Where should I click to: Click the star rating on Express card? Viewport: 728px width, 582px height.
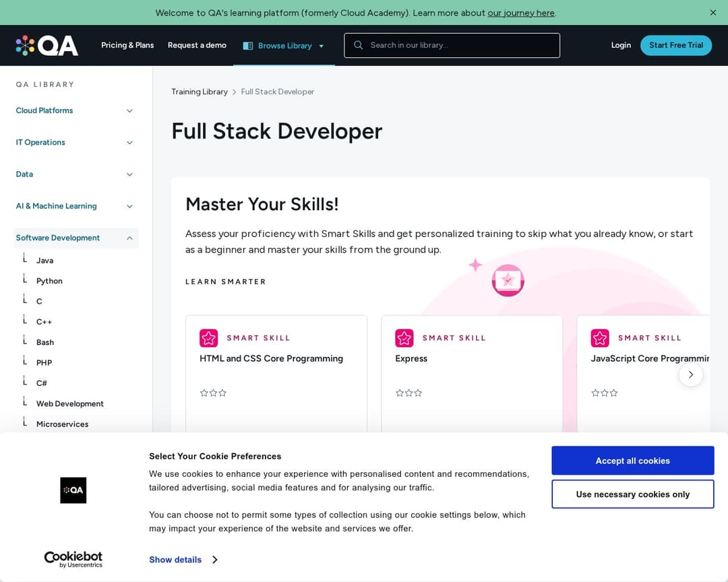coord(408,393)
